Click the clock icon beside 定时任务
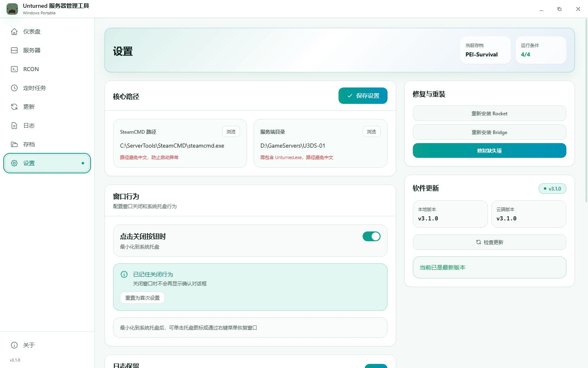 [14, 88]
